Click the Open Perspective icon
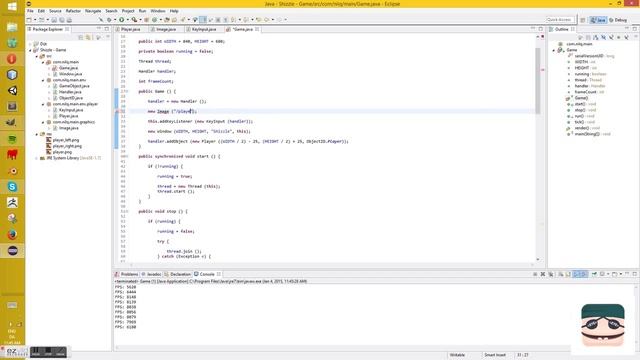 pos(583,20)
